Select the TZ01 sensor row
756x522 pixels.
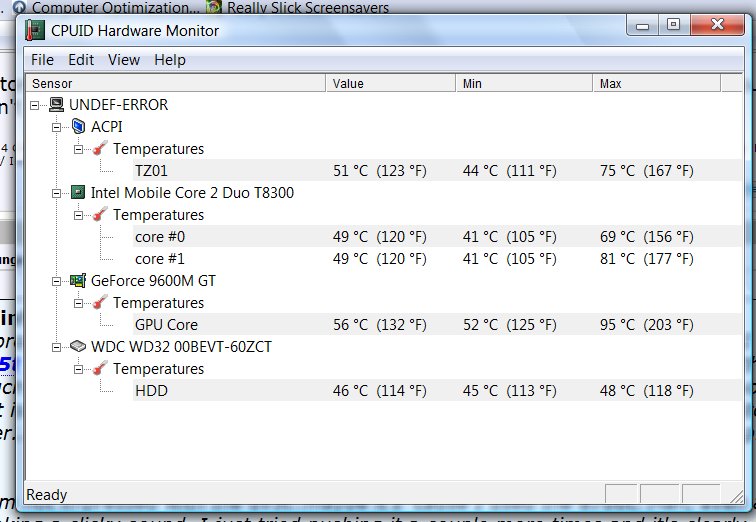pos(437,171)
